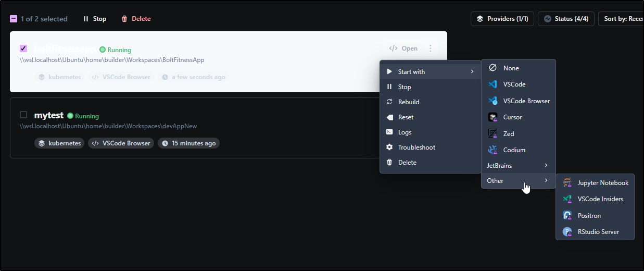The height and width of the screenshot is (271, 644).
Task: Click the clock icon beside 15 minutes ago
Action: (165, 143)
